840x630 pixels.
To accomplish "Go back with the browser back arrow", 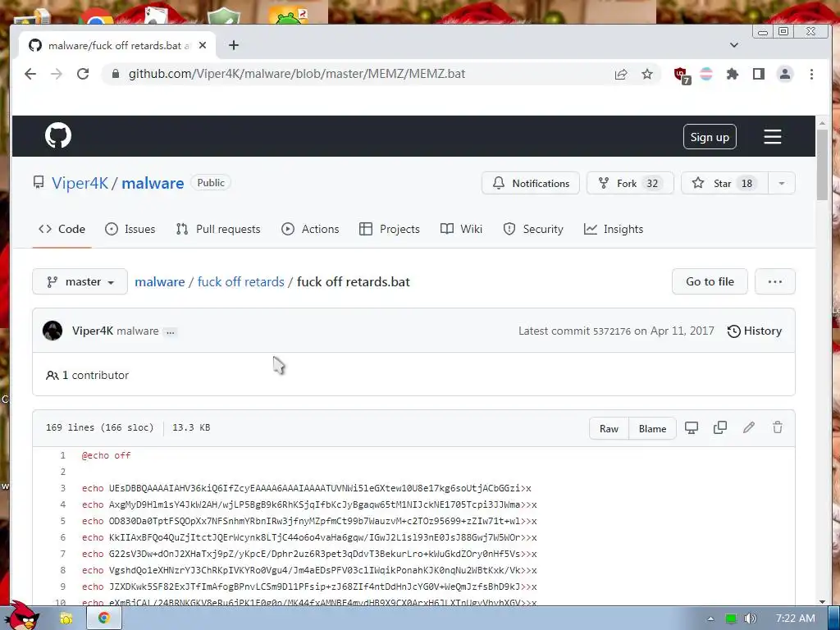I will tap(30, 74).
